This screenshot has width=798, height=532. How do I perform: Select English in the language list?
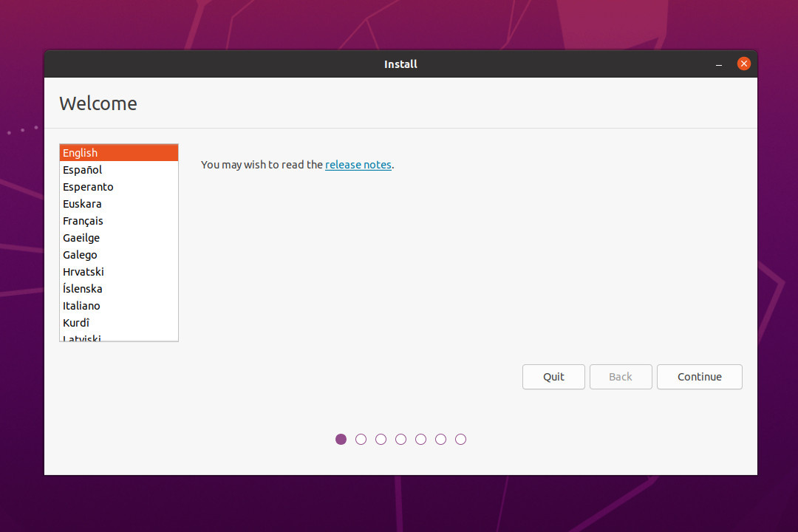(118, 153)
